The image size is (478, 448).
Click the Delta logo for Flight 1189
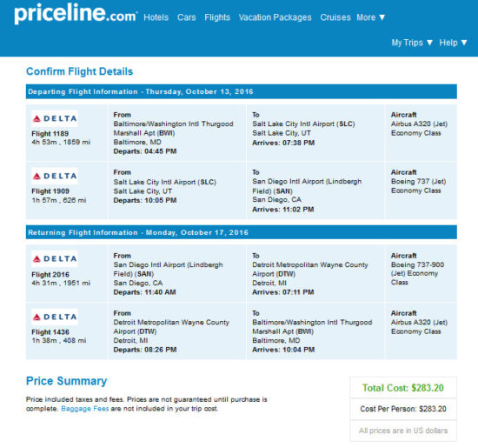point(55,118)
